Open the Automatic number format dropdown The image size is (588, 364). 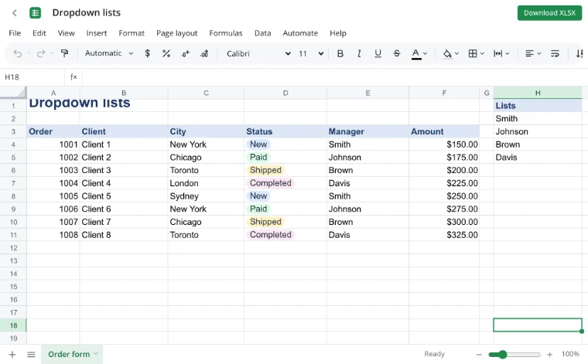click(x=109, y=53)
